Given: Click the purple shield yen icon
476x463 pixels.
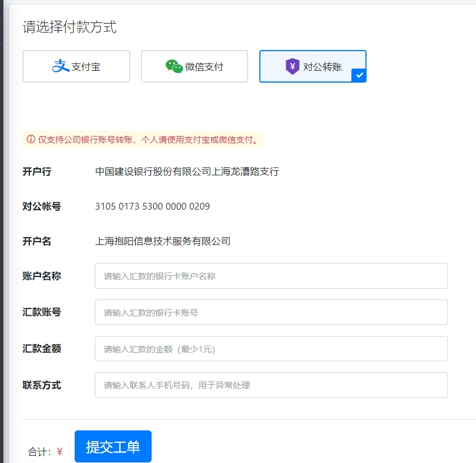Looking at the screenshot, I should coord(292,67).
